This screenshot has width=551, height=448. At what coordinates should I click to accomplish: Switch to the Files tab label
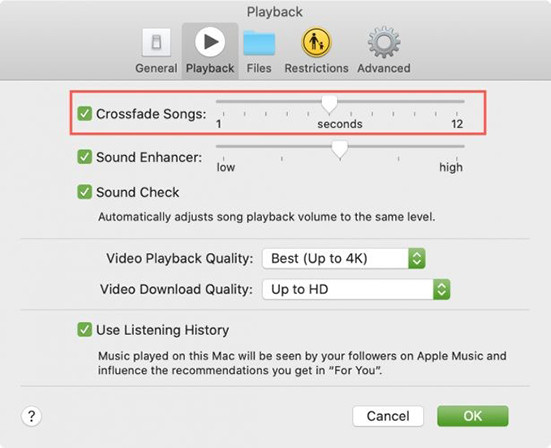[x=259, y=68]
